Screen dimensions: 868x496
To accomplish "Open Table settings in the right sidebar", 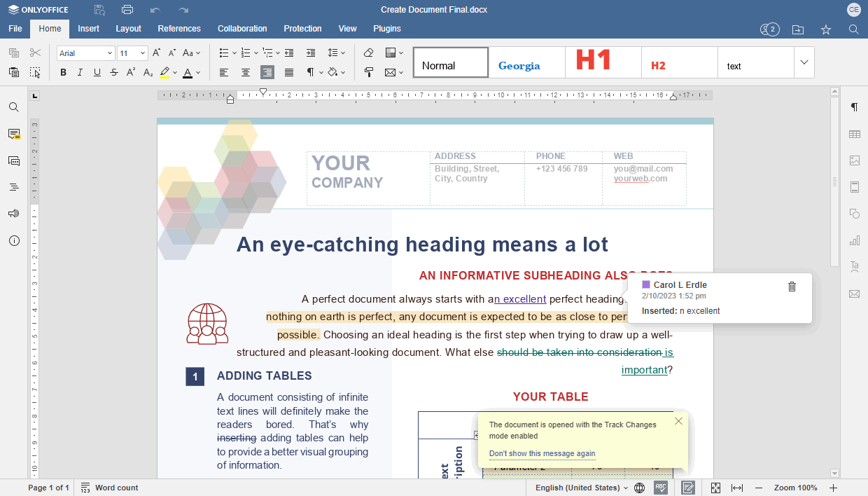I will pos(854,134).
